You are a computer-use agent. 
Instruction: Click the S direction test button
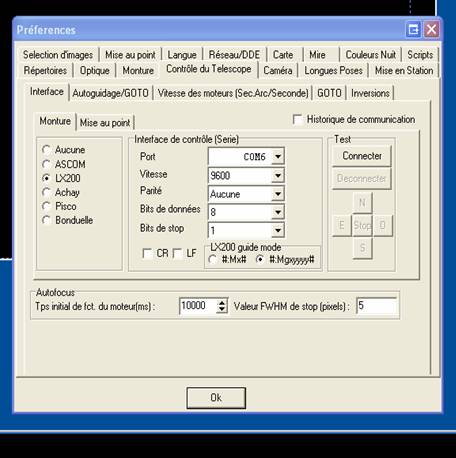click(362, 248)
